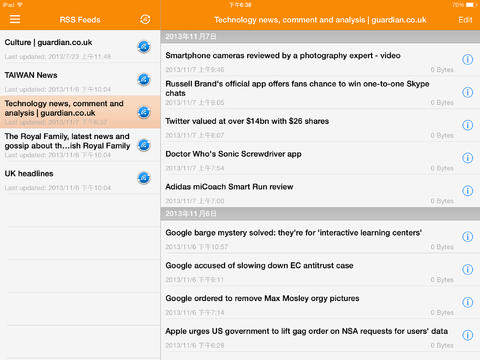Tap the Wi-Fi indicator in status bar
The width and height of the screenshot is (480, 360).
click(x=20, y=5)
